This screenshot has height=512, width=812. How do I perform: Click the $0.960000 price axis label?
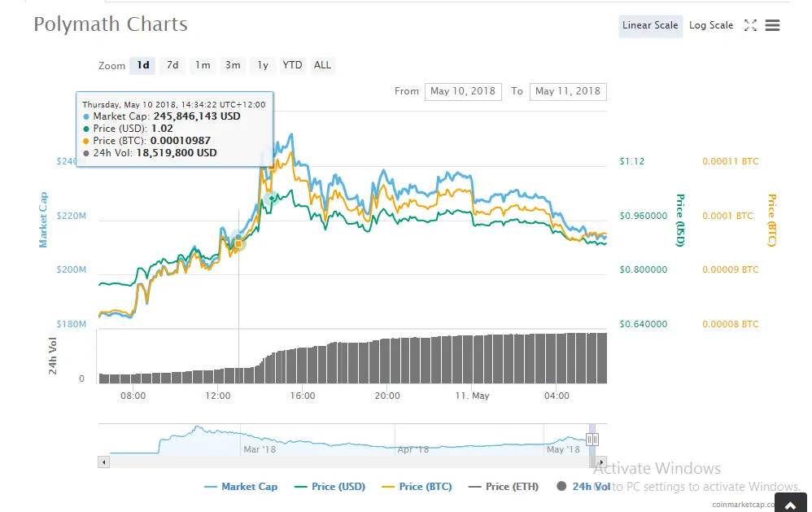point(644,216)
